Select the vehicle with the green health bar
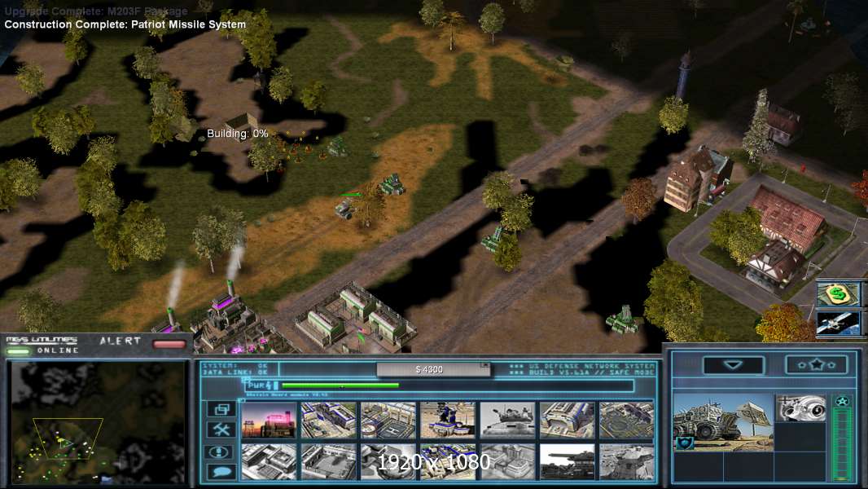The width and height of the screenshot is (868, 489). pos(346,208)
